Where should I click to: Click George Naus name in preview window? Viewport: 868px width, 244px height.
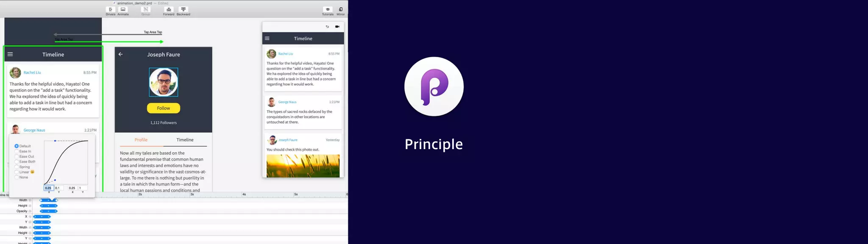click(287, 102)
